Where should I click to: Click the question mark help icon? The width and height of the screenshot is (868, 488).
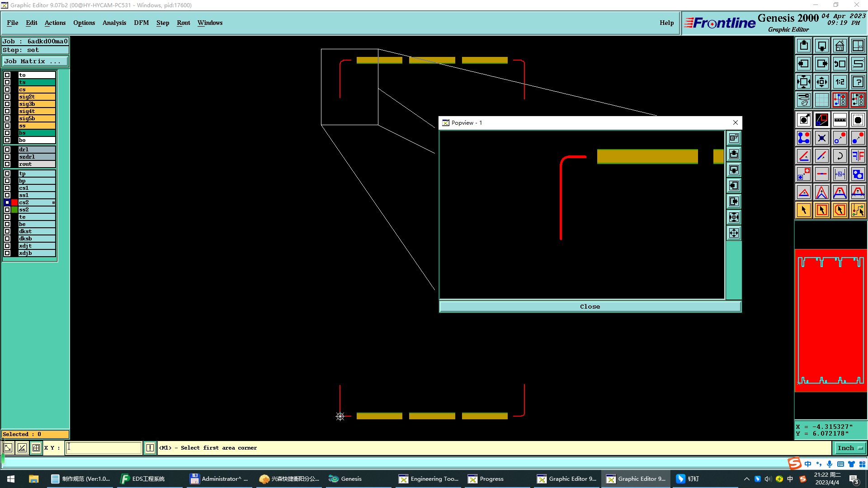[858, 82]
